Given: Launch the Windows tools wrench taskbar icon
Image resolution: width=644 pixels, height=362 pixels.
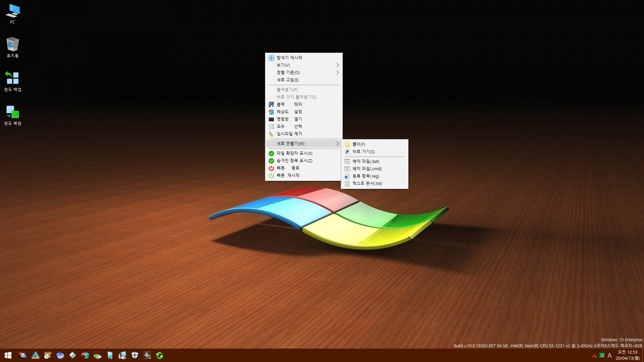Looking at the screenshot, I should (x=147, y=355).
